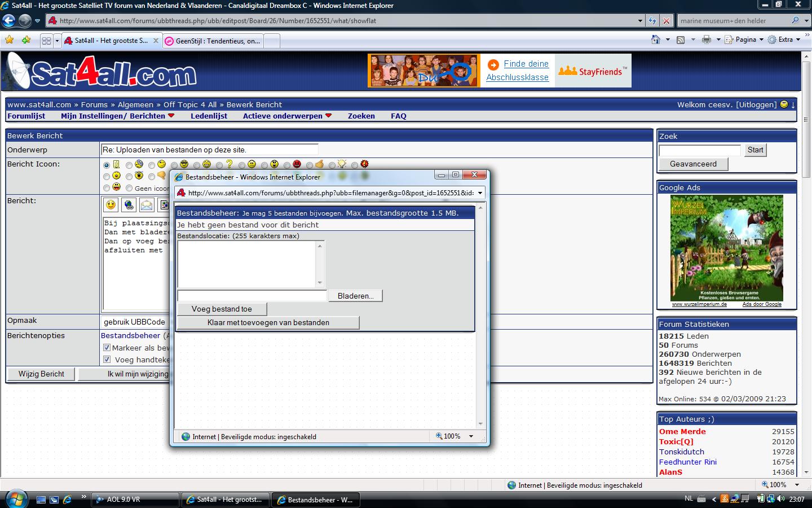The height and width of the screenshot is (508, 812).
Task: Click the Zoek search text box
Action: click(x=700, y=150)
